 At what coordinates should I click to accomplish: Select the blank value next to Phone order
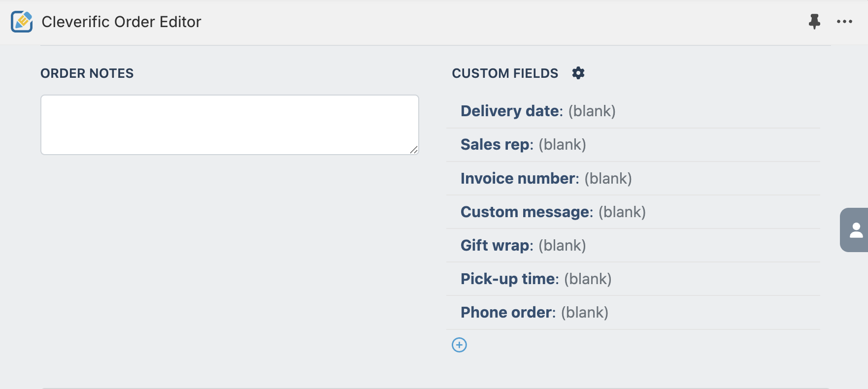[585, 312]
